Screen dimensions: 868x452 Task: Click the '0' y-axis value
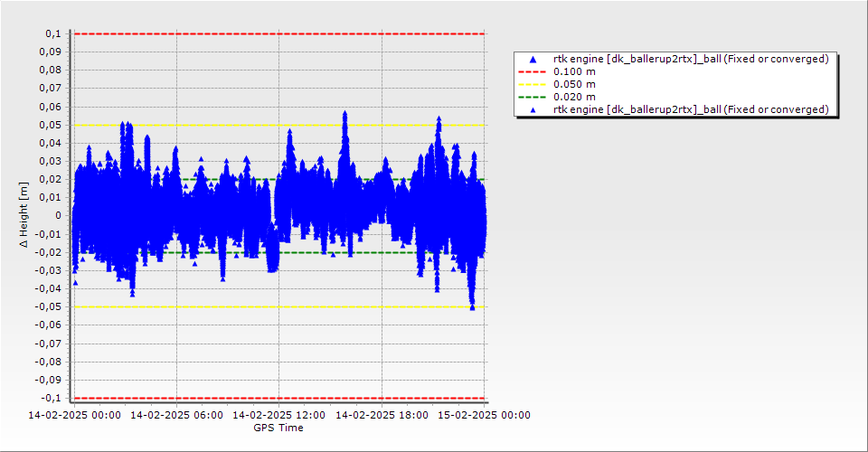(59, 216)
